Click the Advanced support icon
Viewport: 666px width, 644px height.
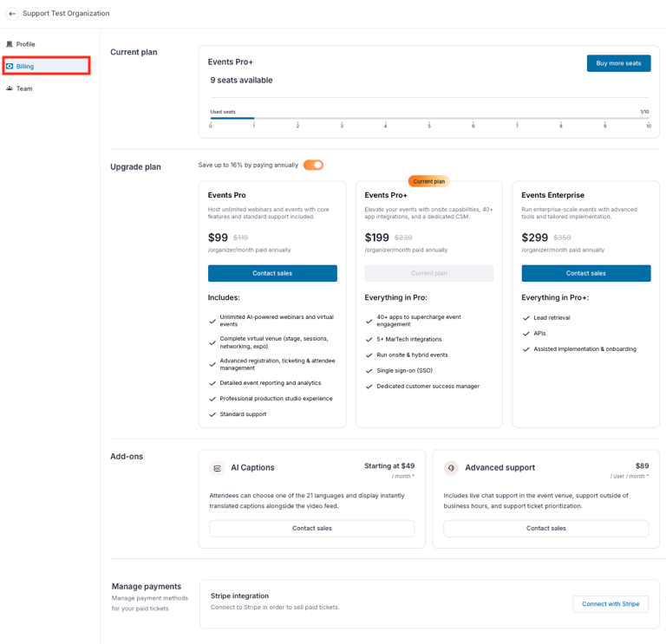(451, 468)
